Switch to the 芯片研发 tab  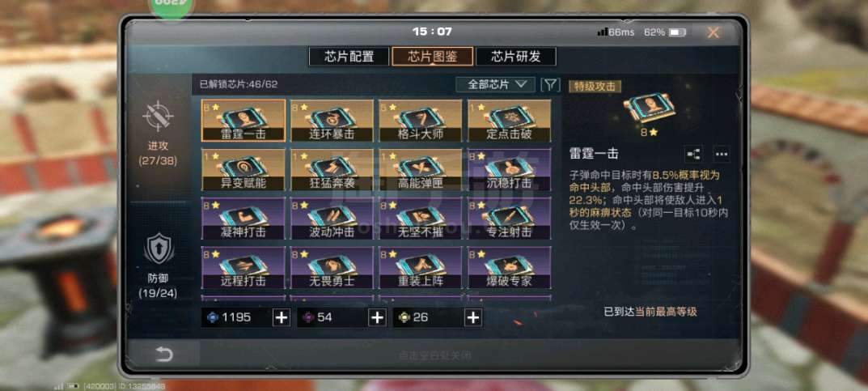(515, 57)
